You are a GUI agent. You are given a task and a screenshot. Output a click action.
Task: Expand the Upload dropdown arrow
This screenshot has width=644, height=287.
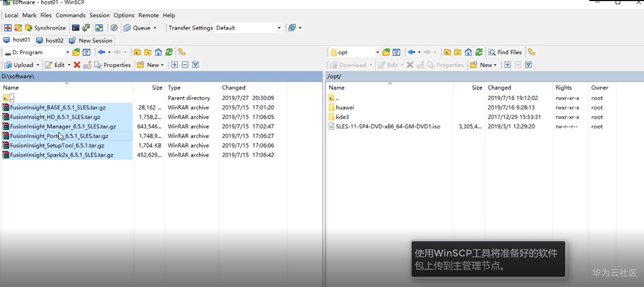[x=38, y=65]
